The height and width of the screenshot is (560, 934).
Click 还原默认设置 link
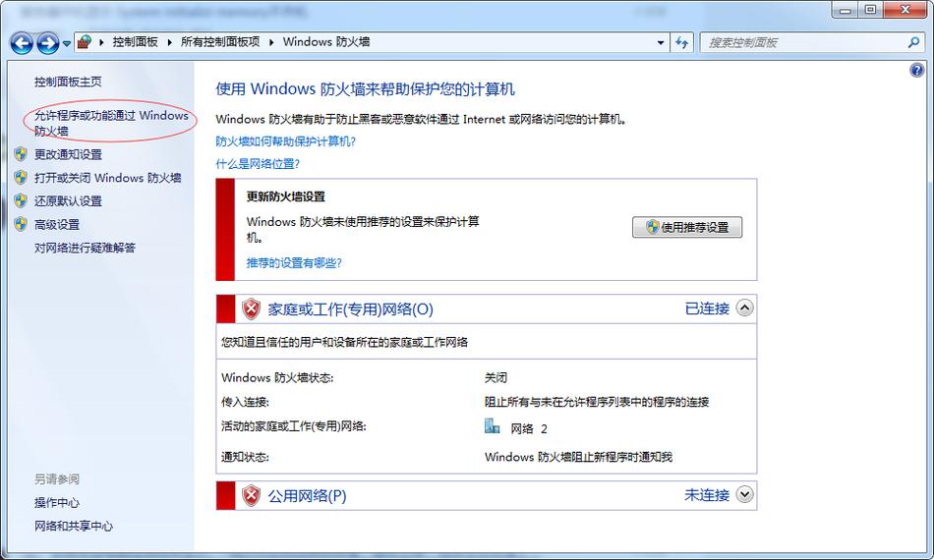68,200
